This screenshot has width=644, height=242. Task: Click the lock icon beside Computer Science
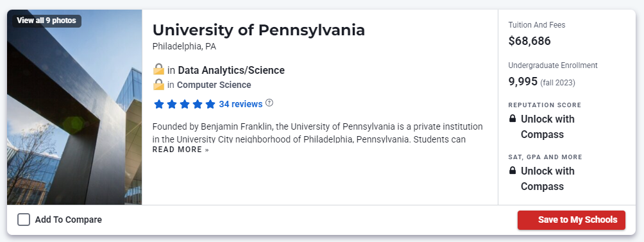(x=158, y=85)
